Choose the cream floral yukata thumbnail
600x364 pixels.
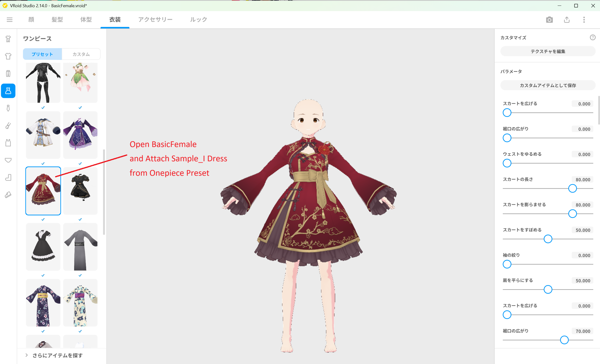pos(80,303)
